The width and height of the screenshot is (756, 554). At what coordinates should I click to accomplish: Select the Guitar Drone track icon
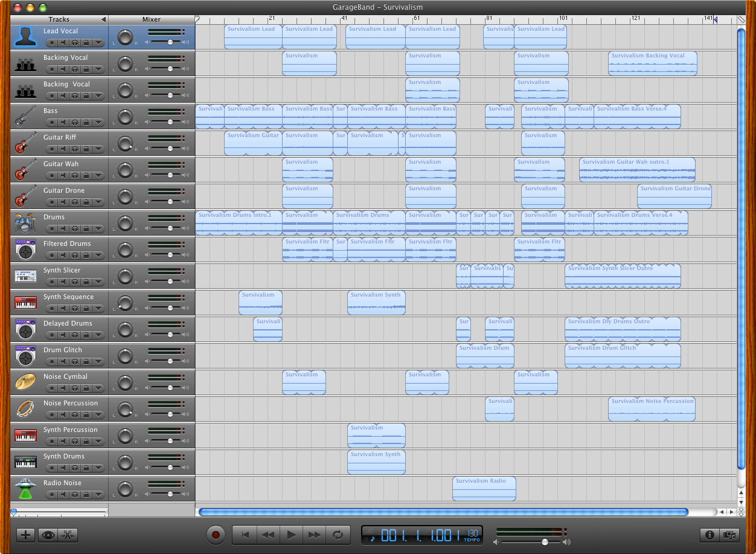25,196
